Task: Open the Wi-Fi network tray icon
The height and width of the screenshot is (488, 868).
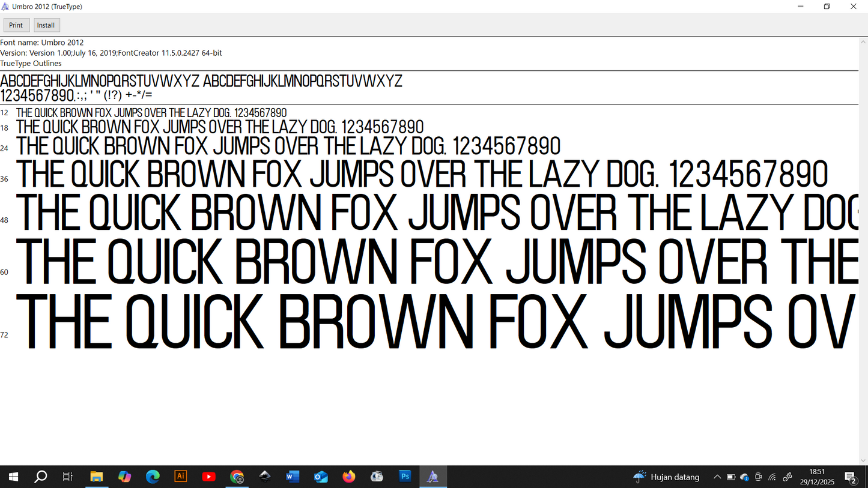Action: (x=772, y=477)
